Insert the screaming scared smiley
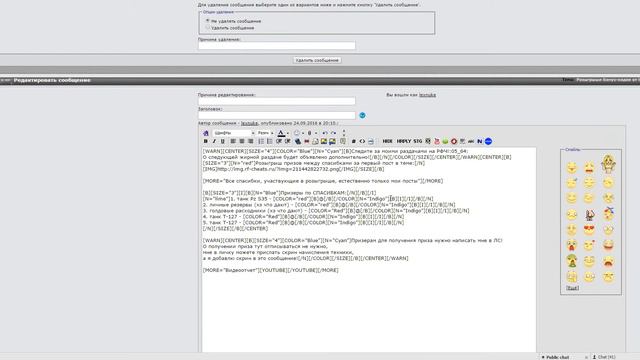The height and width of the screenshot is (360, 640). (572, 245)
